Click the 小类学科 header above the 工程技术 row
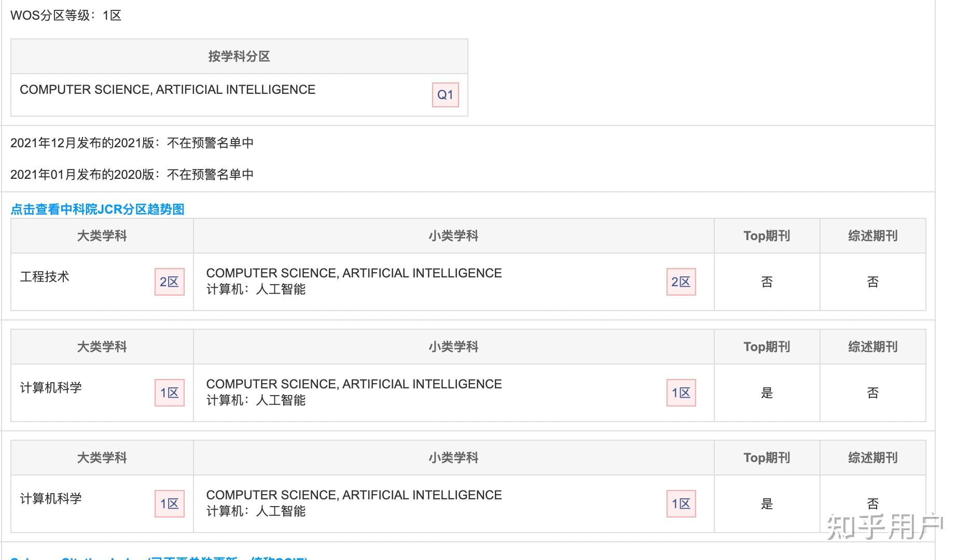Image resolution: width=971 pixels, height=560 pixels. pyautogui.click(x=453, y=236)
